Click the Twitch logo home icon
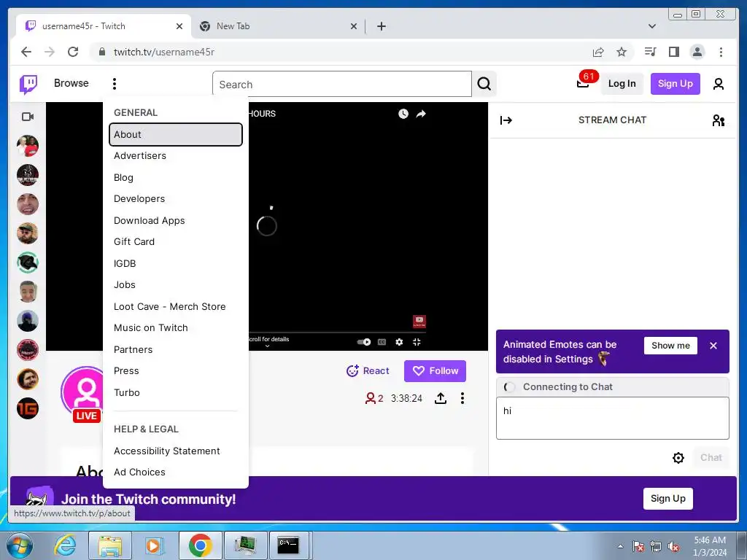747x560 pixels. (28, 85)
